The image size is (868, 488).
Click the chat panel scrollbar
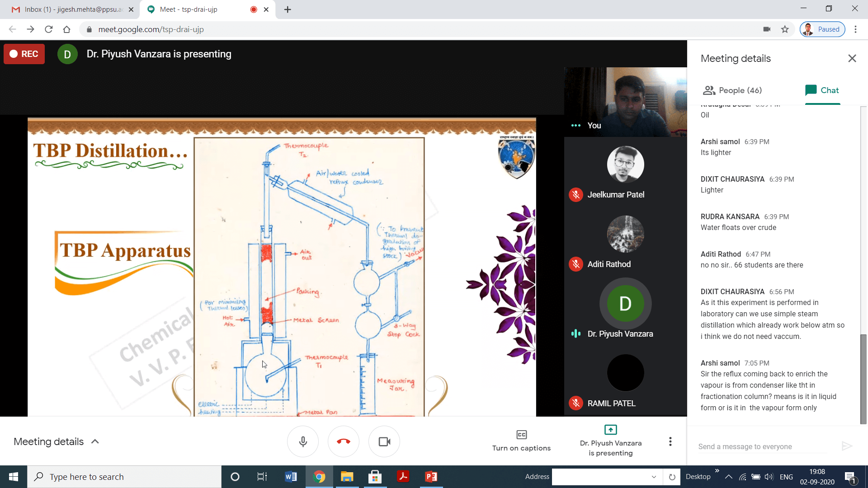(x=863, y=379)
